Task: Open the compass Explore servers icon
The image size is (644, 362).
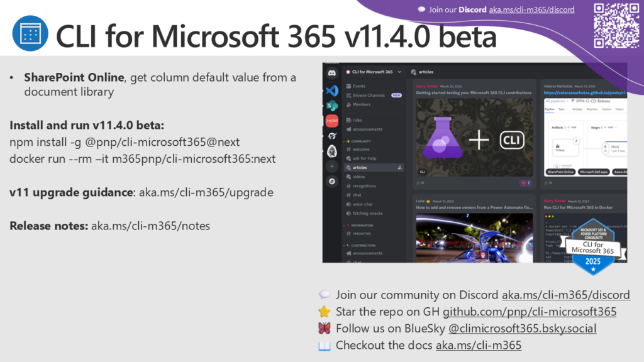Action: tap(332, 182)
